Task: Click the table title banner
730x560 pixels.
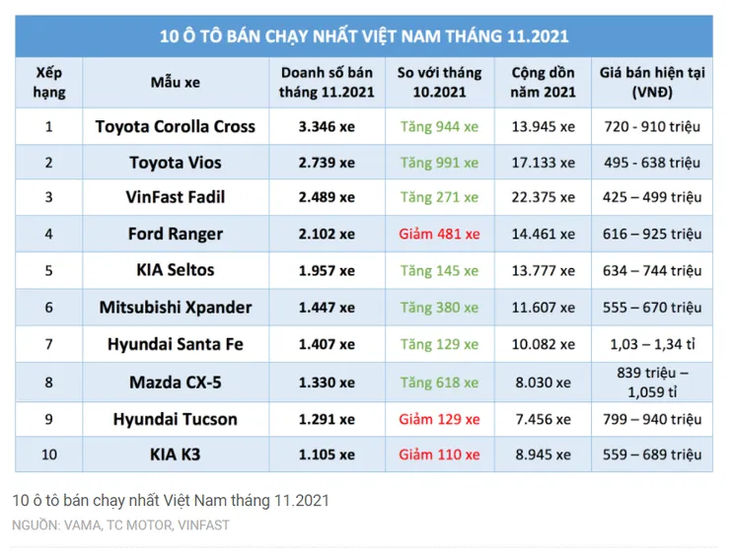Action: click(x=364, y=36)
